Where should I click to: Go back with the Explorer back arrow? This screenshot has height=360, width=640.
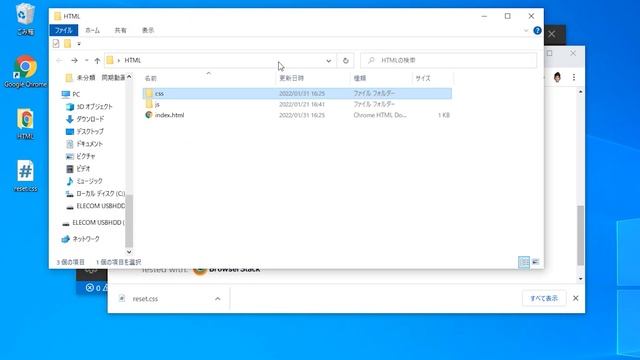tap(59, 60)
